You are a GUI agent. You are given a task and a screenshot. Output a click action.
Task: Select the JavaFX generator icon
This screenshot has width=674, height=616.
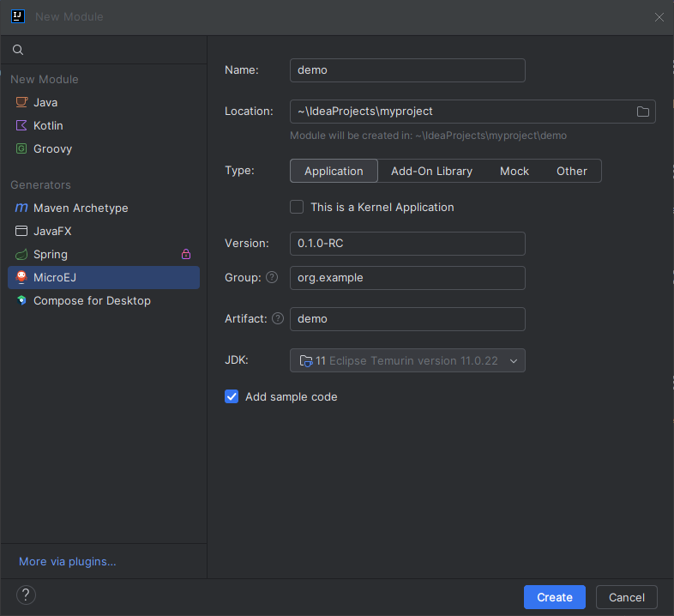pyautogui.click(x=21, y=231)
